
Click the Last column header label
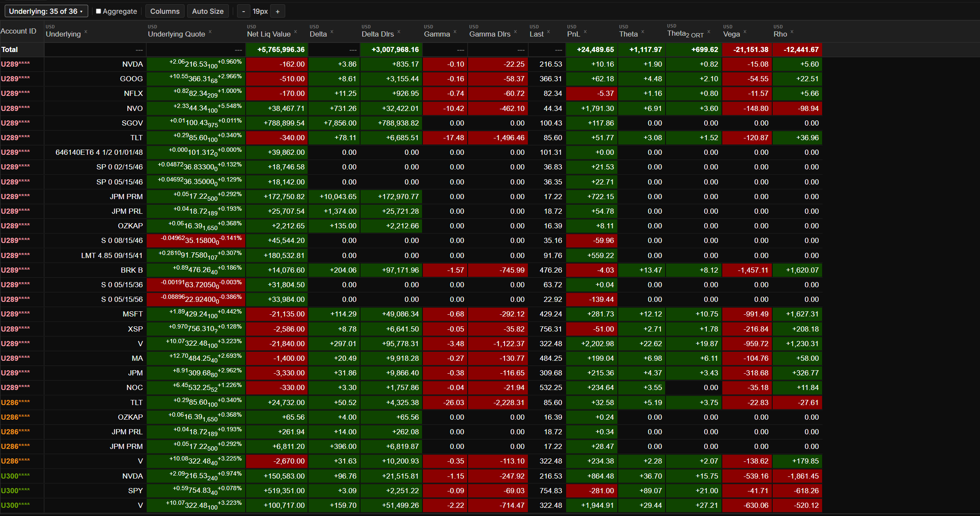coord(536,34)
